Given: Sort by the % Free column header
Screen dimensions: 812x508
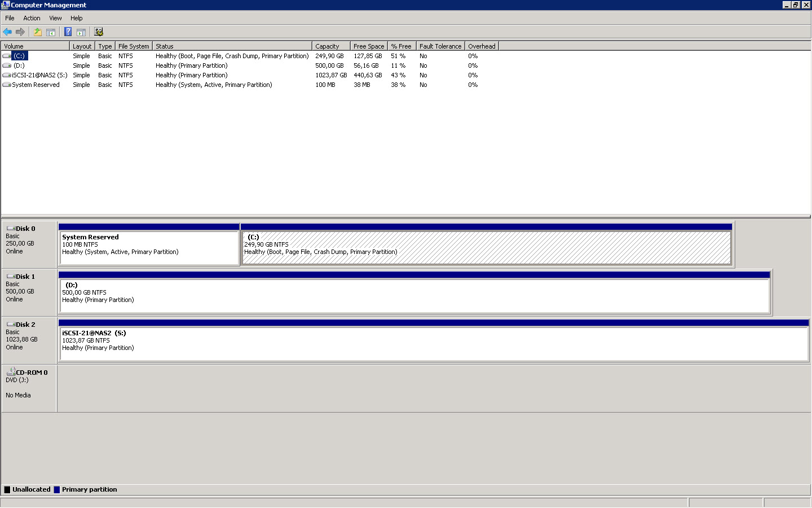Looking at the screenshot, I should [401, 46].
